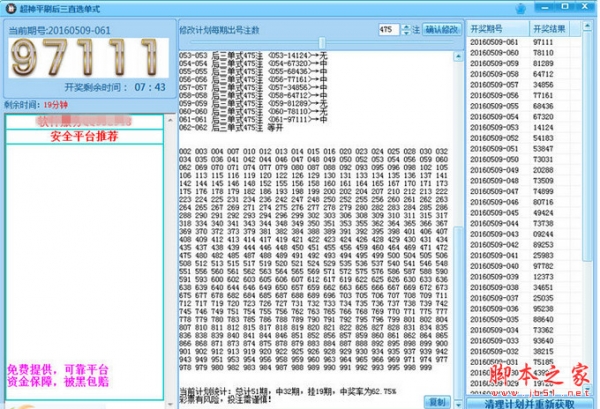600x409 pixels.
Task: Click the 当前计划统计 statistics line
Action: click(288, 392)
